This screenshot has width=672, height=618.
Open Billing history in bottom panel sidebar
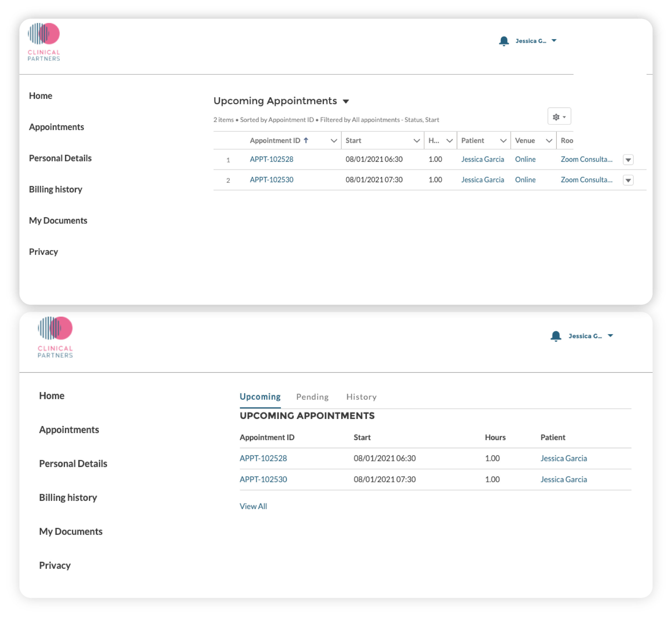click(x=68, y=498)
